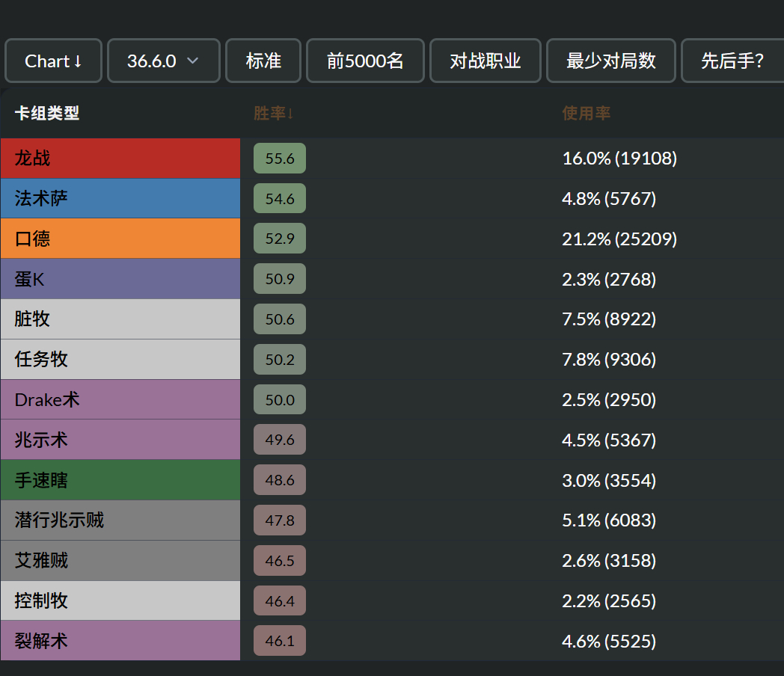Click the chevron arrow next to 36.6.0
The image size is (784, 676).
coord(193,61)
